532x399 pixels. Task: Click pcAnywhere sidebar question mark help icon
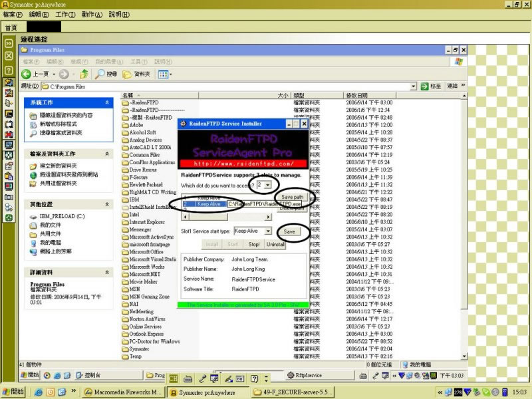(9, 70)
